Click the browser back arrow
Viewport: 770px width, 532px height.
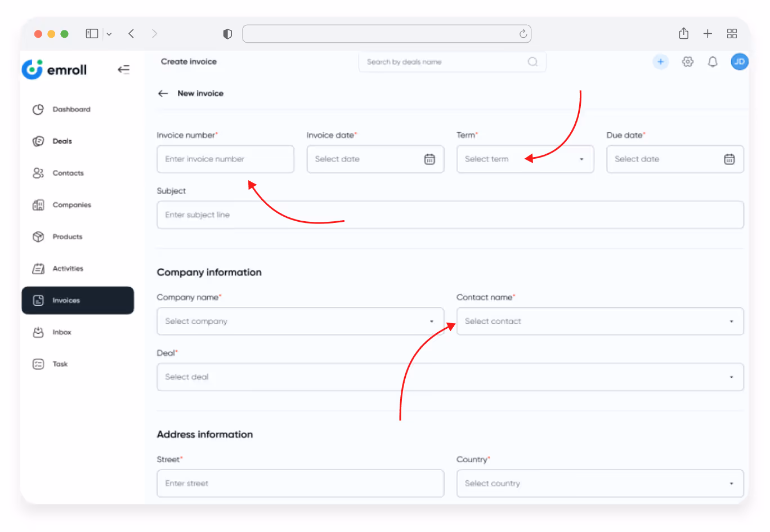(131, 34)
